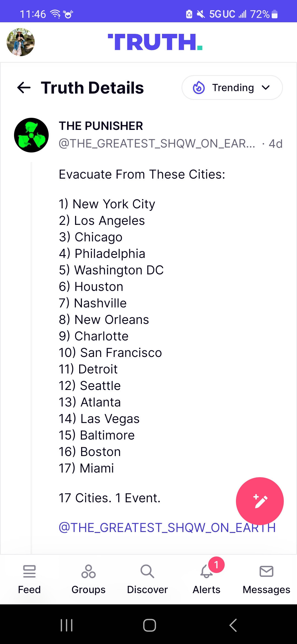Tap the truncated @THE_GREATEST_SHQW_ON_EAR handle

[x=157, y=144]
